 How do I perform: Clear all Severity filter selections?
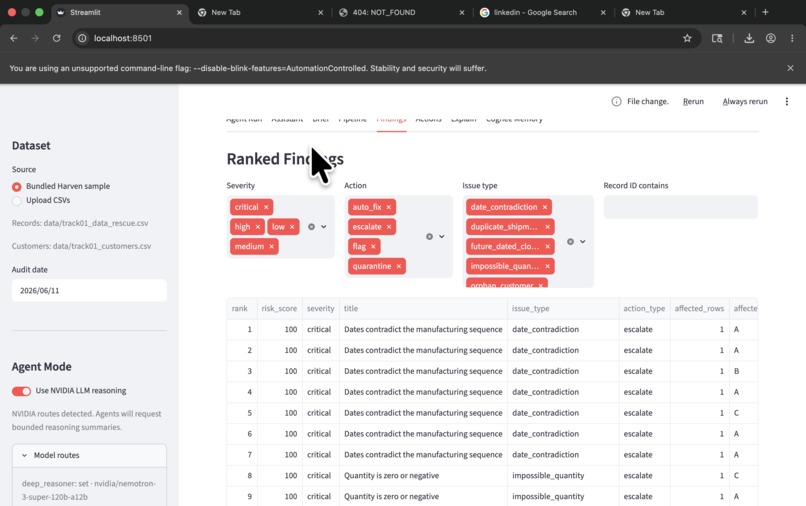point(311,227)
